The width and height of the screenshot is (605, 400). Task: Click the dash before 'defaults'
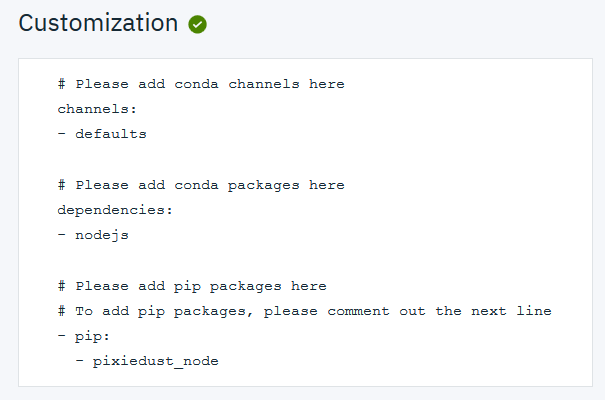click(61, 134)
